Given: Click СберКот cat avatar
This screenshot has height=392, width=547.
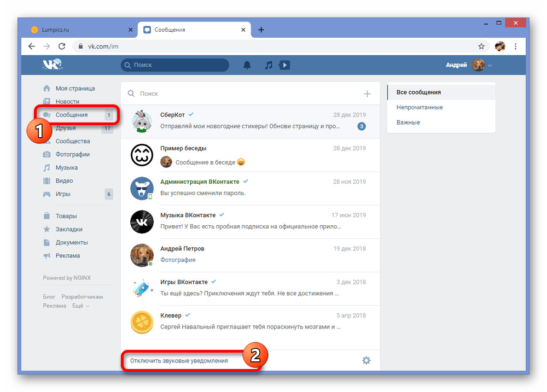Looking at the screenshot, I should [142, 121].
